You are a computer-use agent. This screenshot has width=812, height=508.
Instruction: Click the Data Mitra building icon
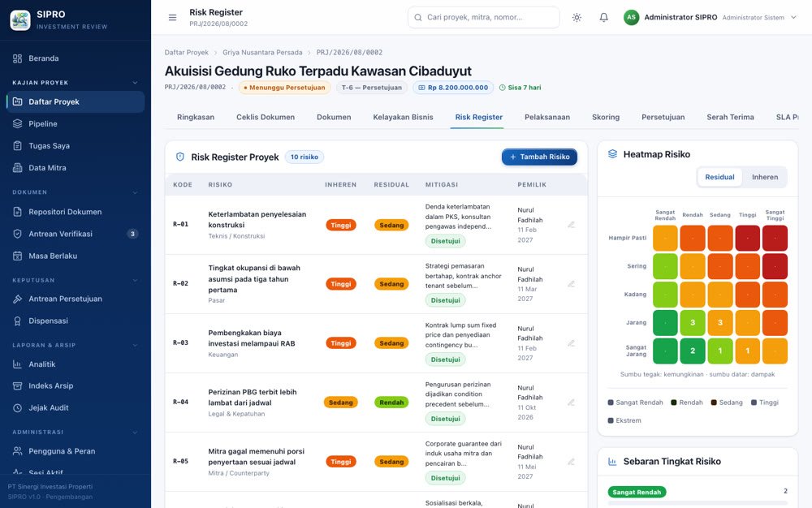(18, 168)
